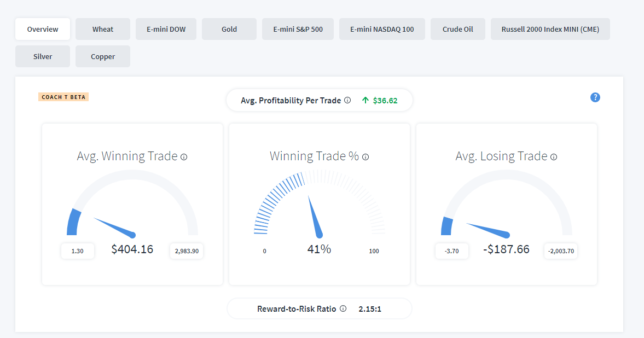Switch to the Copper tab

(x=103, y=56)
